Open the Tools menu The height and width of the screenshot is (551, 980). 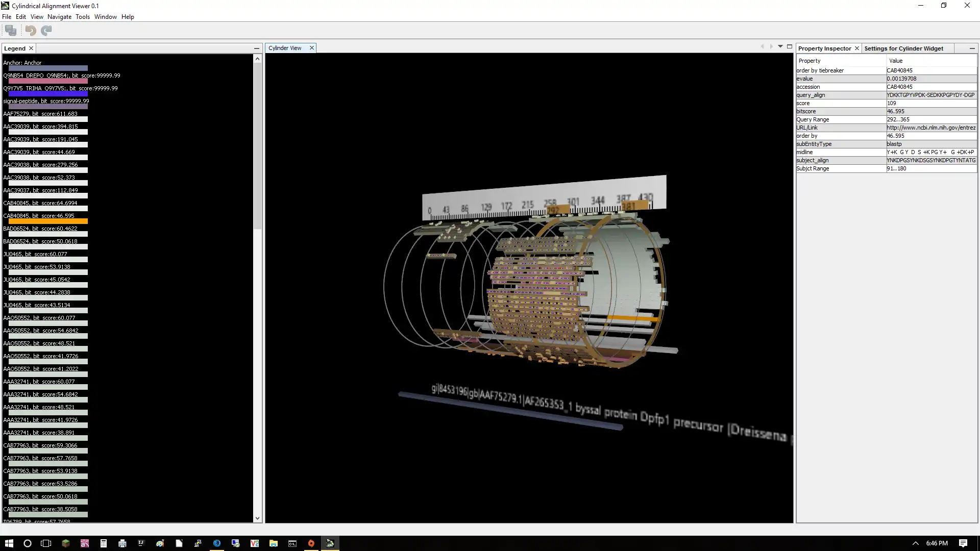click(82, 17)
